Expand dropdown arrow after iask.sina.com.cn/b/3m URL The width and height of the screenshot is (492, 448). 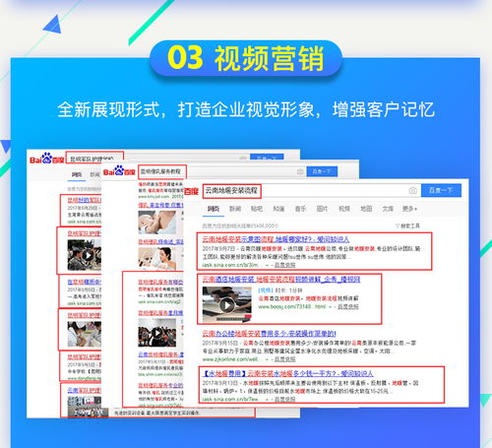[x=267, y=265]
